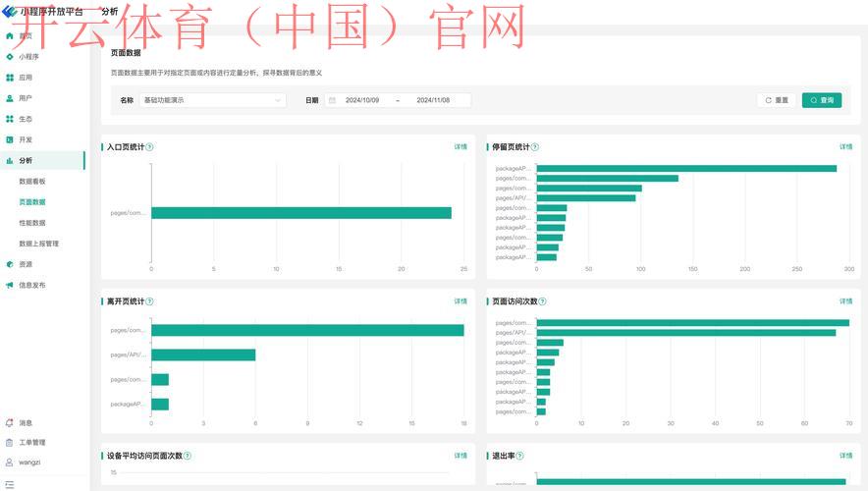Click the 用户 sidebar icon
Image resolution: width=868 pixels, height=491 pixels.
pyautogui.click(x=10, y=98)
